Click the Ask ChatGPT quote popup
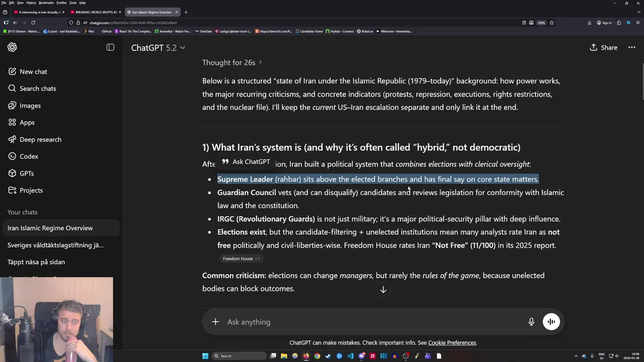This screenshot has height=362, width=644. click(x=246, y=161)
